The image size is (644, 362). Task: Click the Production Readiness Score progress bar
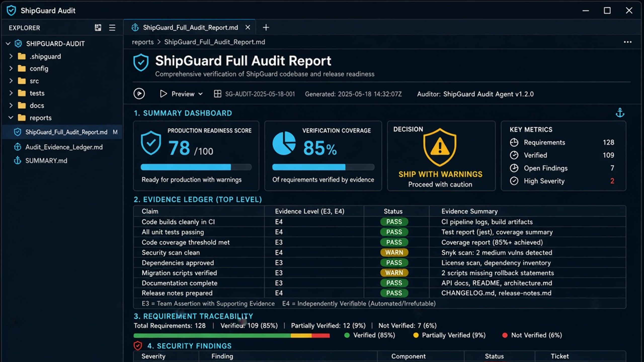tap(196, 167)
